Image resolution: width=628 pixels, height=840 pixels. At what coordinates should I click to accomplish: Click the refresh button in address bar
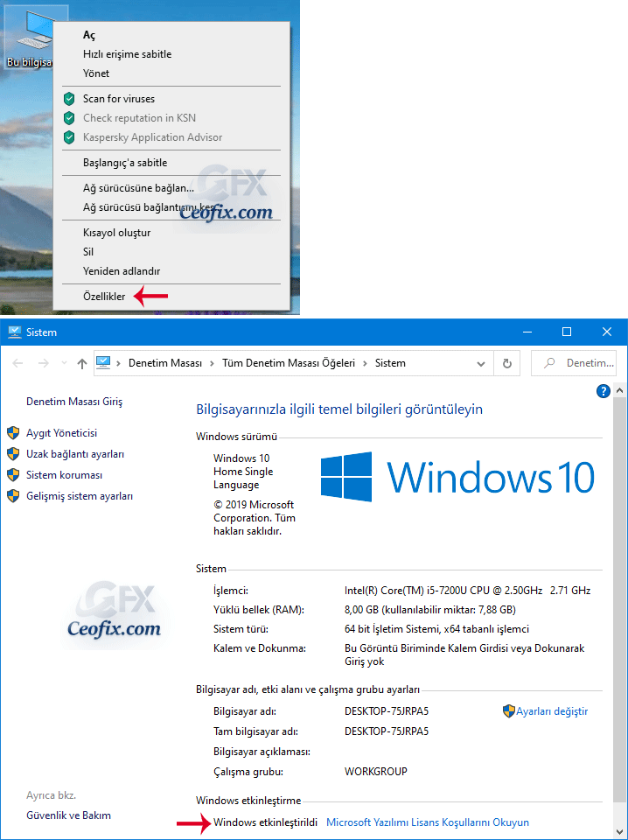tap(506, 363)
